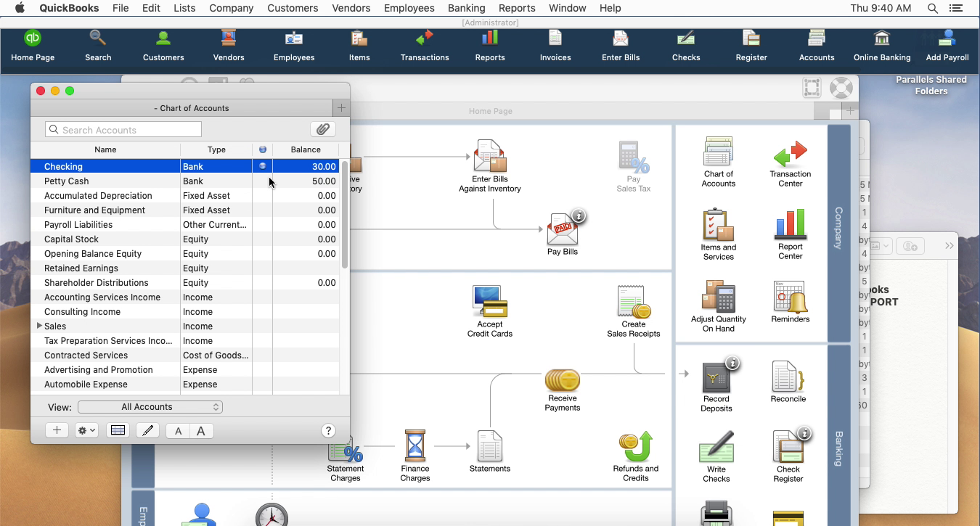This screenshot has width=980, height=526.
Task: Click the Search Accounts field
Action: [x=123, y=129]
